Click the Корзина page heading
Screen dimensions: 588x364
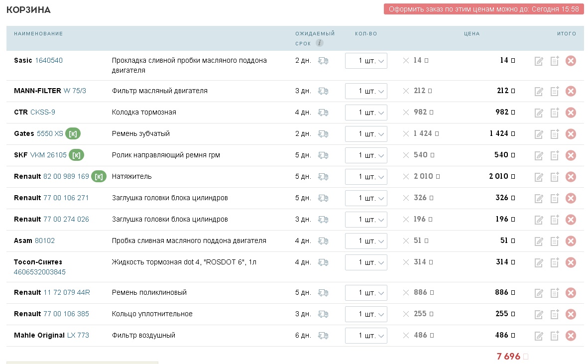(x=28, y=10)
